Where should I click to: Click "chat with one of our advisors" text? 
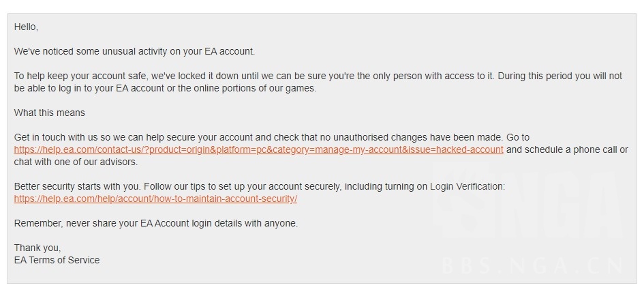pos(75,162)
